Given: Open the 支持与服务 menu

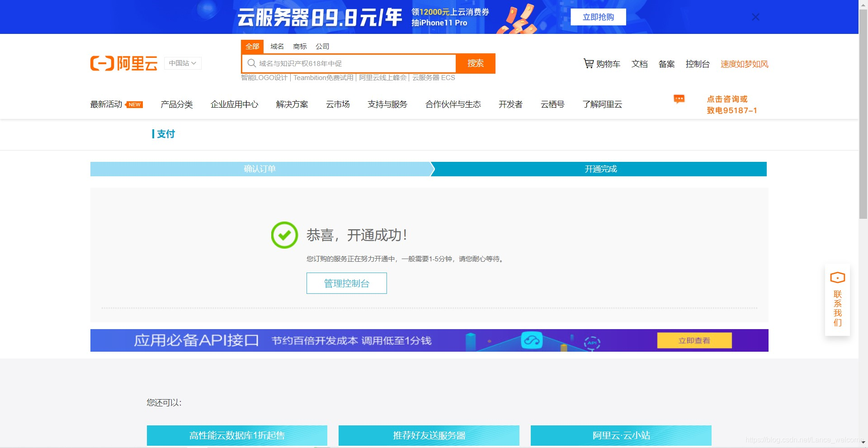Looking at the screenshot, I should 387,104.
